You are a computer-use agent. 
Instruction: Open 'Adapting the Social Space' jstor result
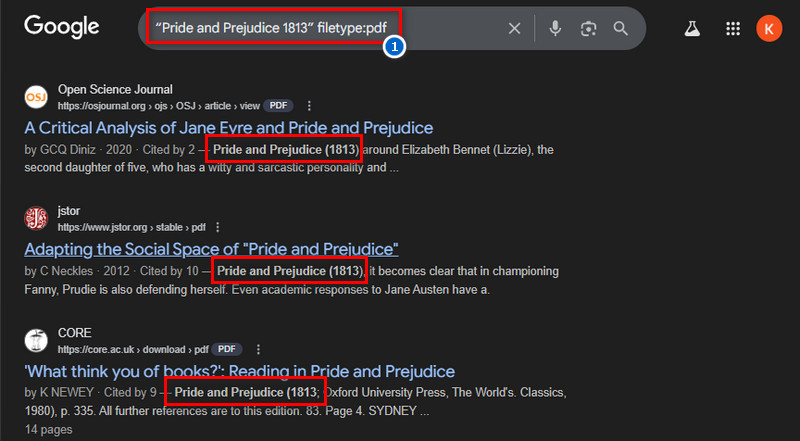(211, 249)
